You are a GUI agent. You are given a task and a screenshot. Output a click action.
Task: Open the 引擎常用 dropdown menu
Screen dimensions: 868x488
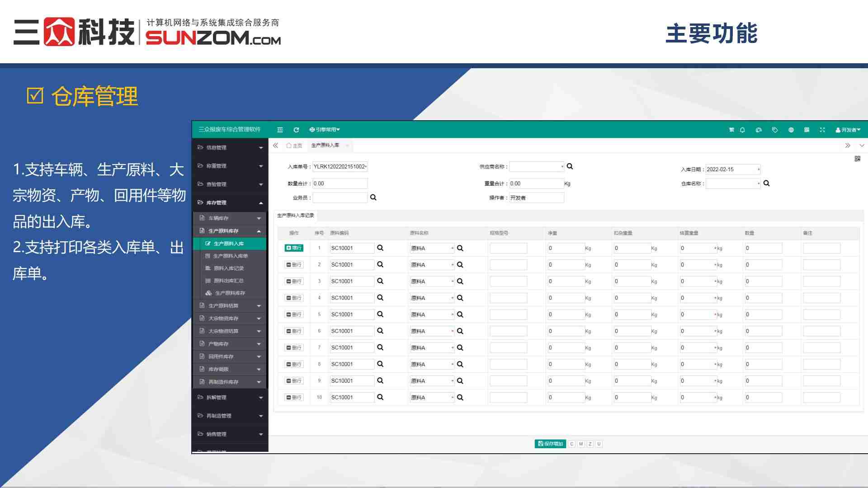(325, 130)
